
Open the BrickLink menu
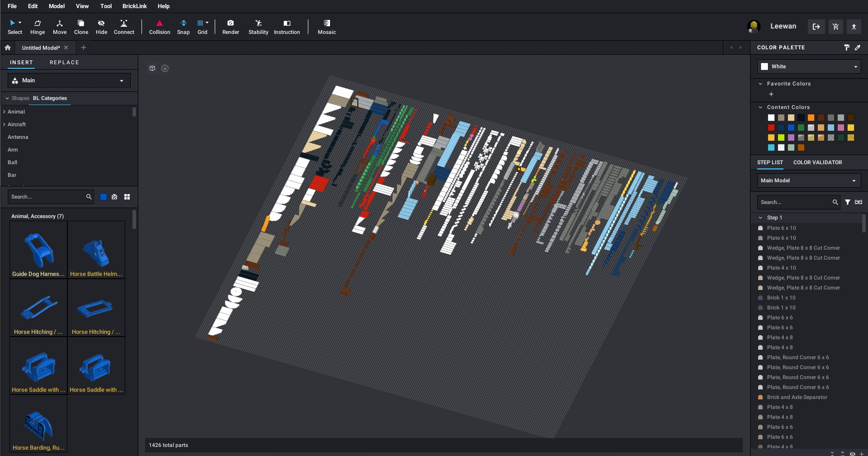tap(134, 6)
